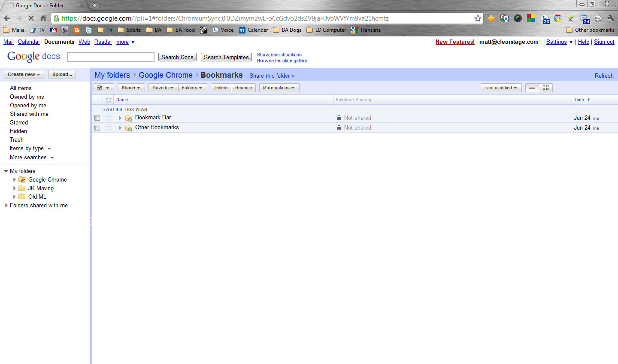
Task: Open the Last modified sort dropdown
Action: click(501, 88)
